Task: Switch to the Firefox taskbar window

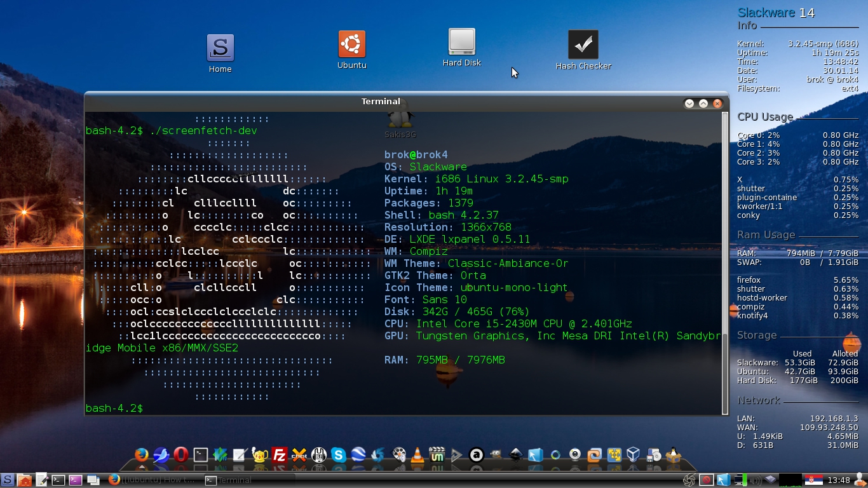Action: pos(151,480)
